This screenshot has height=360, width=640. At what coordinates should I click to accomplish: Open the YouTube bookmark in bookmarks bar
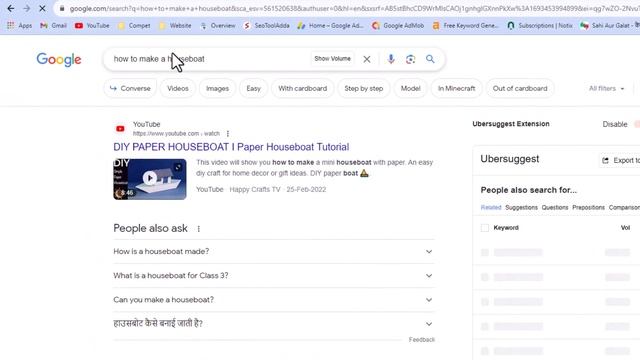pos(92,25)
